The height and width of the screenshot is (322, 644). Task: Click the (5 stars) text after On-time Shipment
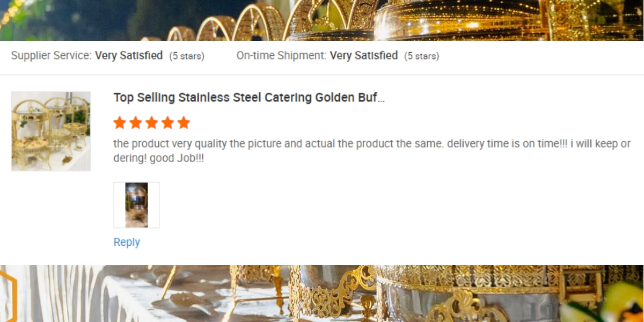tap(422, 56)
